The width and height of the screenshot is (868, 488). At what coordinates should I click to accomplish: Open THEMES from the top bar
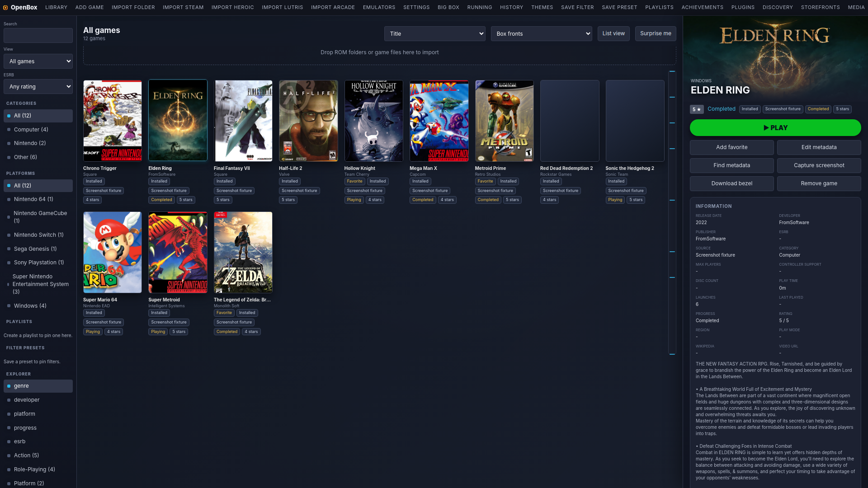pos(542,8)
